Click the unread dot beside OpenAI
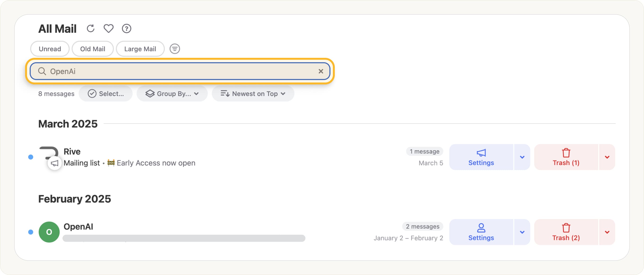The width and height of the screenshot is (644, 275). pyautogui.click(x=31, y=232)
